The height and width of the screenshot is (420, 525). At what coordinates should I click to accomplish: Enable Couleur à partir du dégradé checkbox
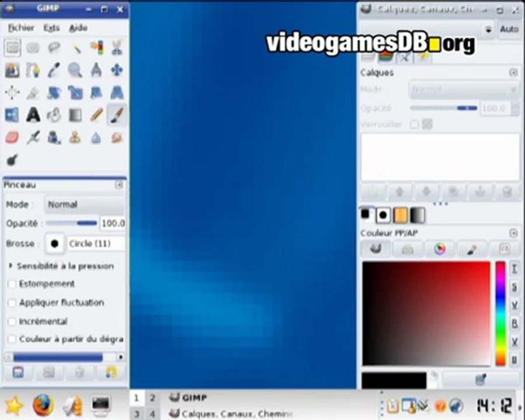(12, 339)
